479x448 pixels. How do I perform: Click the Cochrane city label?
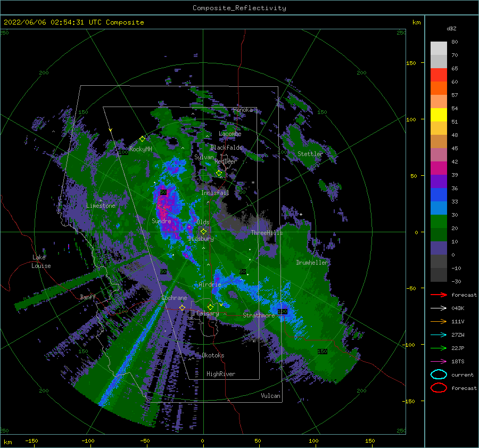click(x=174, y=298)
